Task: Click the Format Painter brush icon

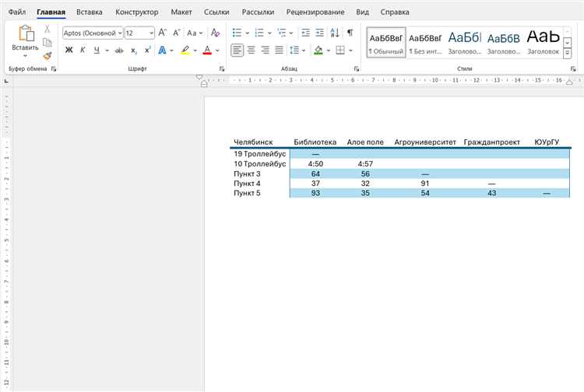Action: (47, 56)
